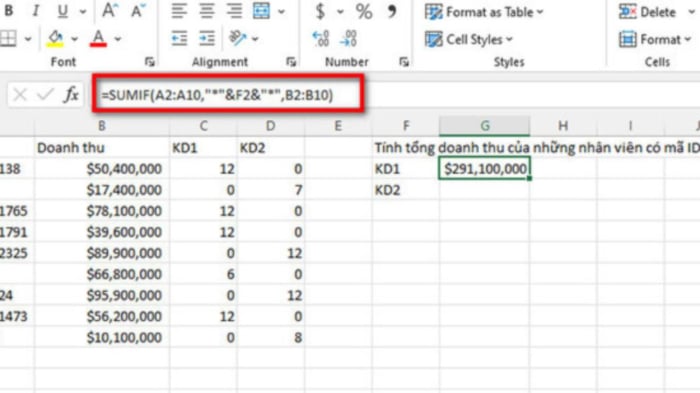Open Orientation dropdown arrow

pyautogui.click(x=255, y=39)
